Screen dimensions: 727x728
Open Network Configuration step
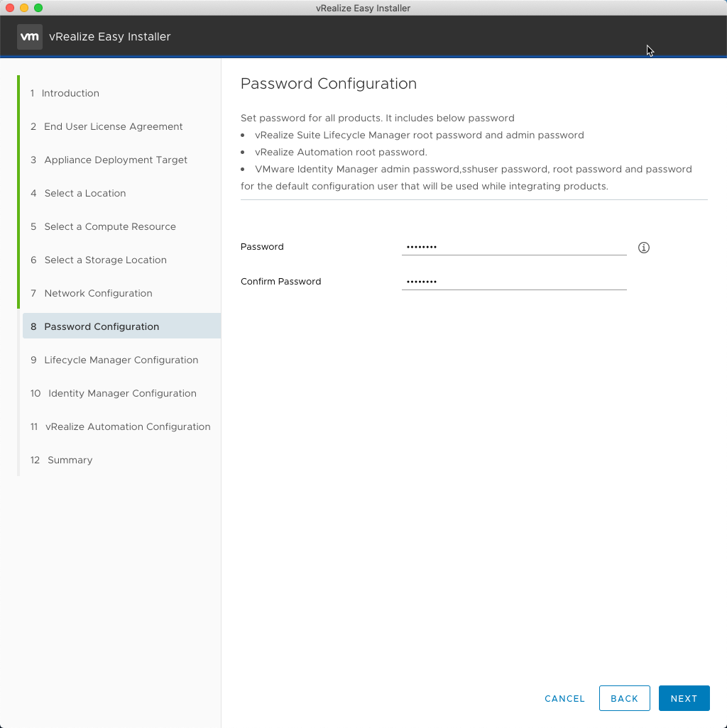98,293
